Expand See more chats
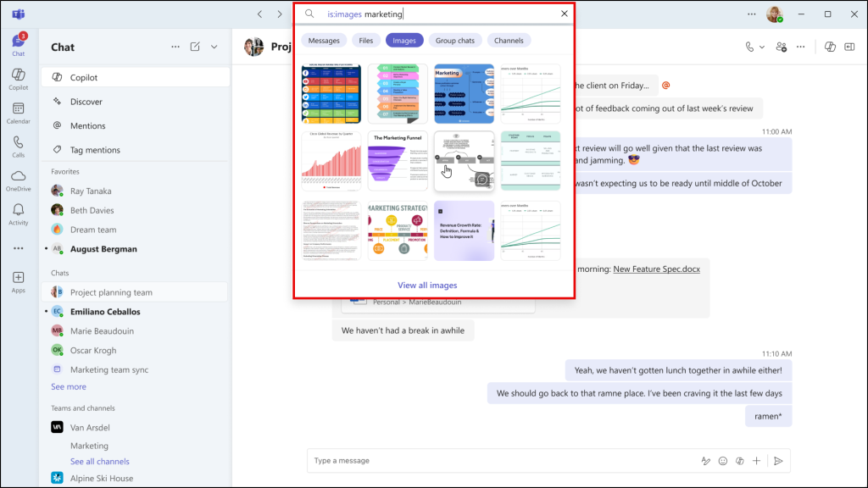This screenshot has width=868, height=488. [x=69, y=386]
